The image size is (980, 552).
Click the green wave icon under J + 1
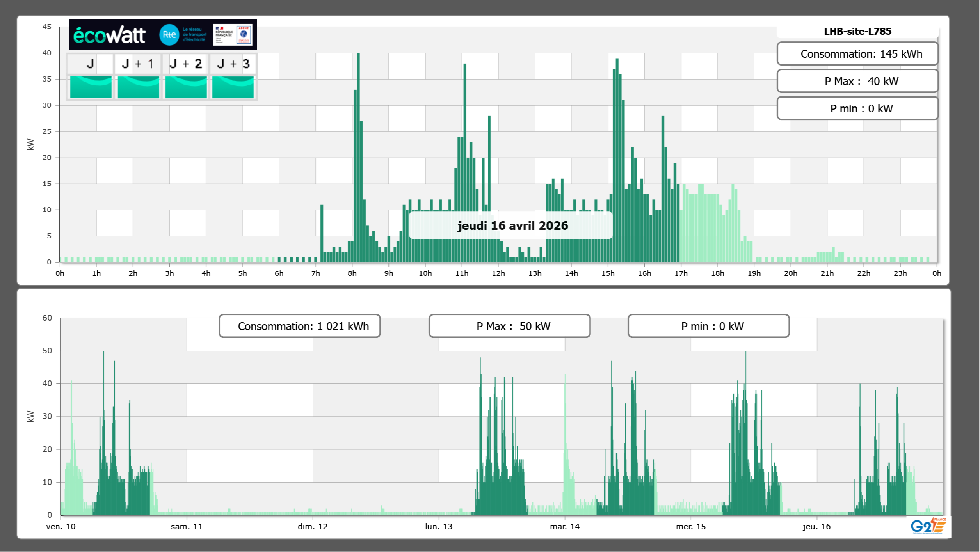(138, 87)
